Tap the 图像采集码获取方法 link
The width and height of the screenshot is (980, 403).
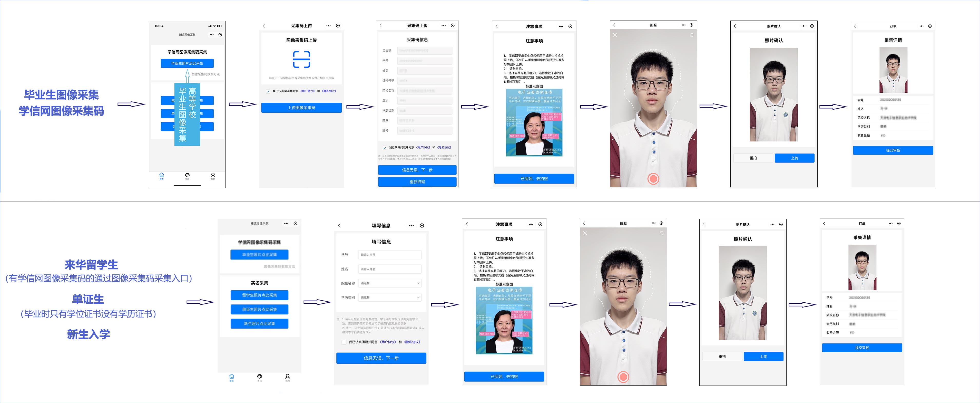click(205, 74)
